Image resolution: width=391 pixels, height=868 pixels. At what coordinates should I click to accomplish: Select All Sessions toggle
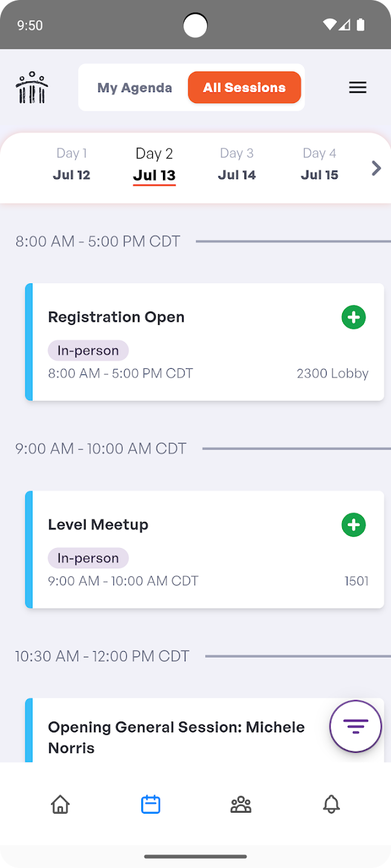click(244, 88)
